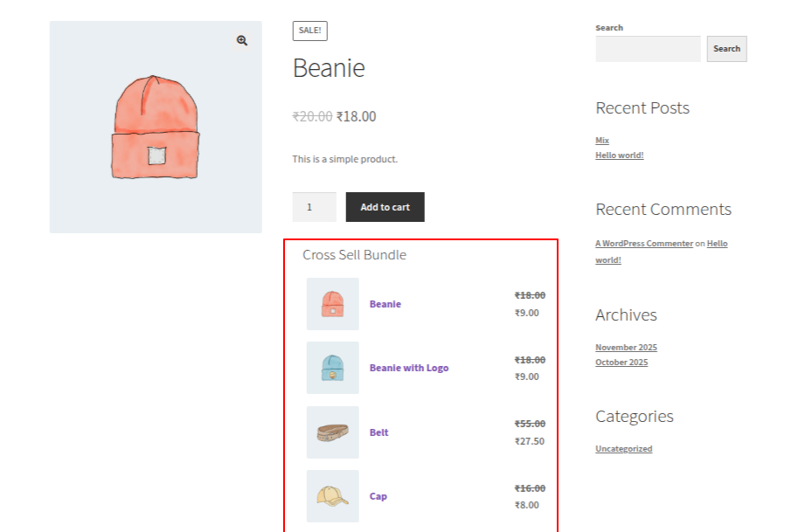Image resolution: width=812 pixels, height=532 pixels.
Task: Open the Beanie bundle item thumbnail
Action: tap(332, 304)
